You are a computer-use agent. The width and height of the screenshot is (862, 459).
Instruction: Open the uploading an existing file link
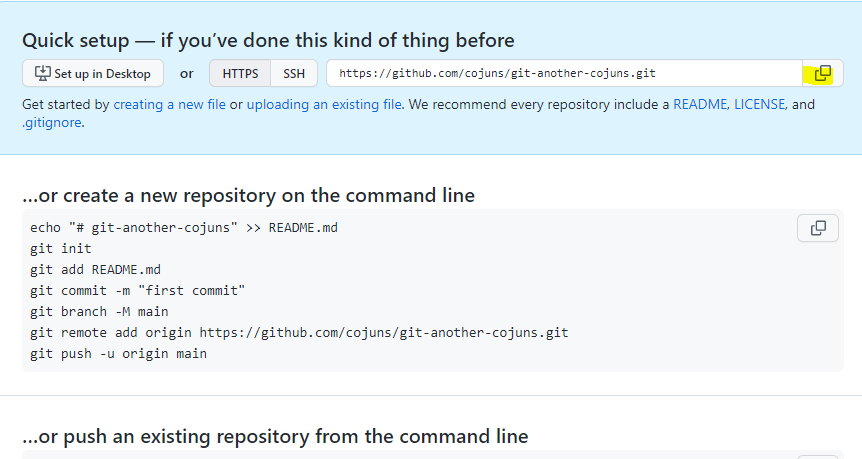[x=324, y=104]
